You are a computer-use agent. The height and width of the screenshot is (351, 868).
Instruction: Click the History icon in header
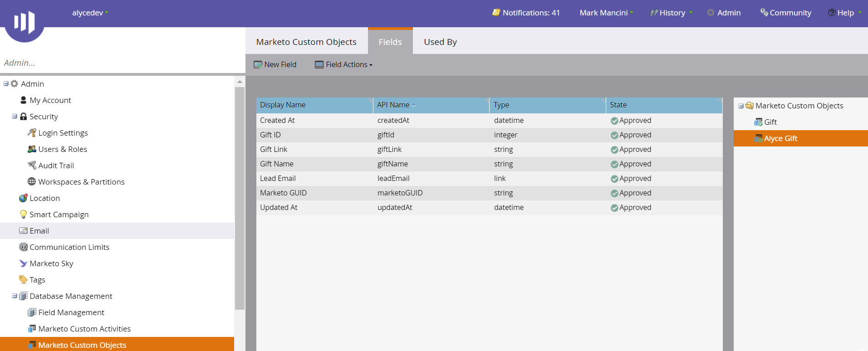(x=654, y=12)
